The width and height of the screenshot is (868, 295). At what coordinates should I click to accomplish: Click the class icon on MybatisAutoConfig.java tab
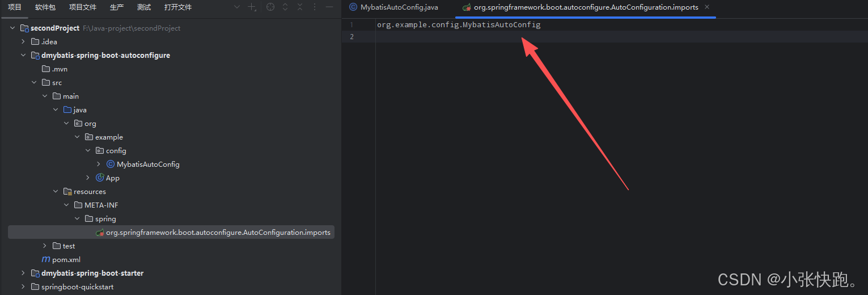(x=353, y=7)
